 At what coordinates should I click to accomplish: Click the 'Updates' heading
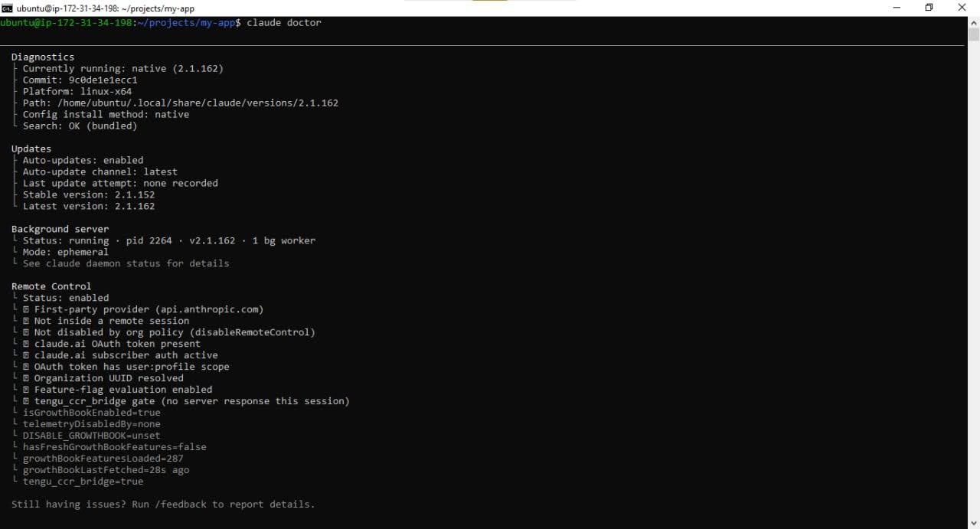[31, 149]
